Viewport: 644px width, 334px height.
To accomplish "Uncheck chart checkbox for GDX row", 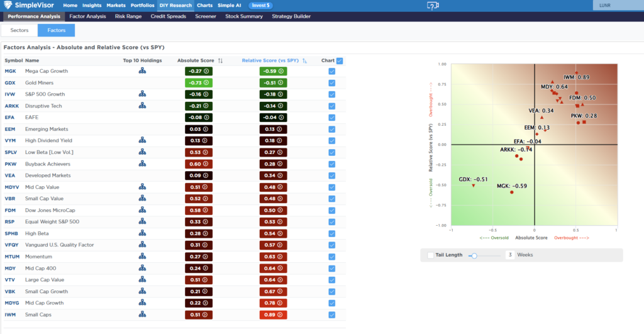I will 332,83.
